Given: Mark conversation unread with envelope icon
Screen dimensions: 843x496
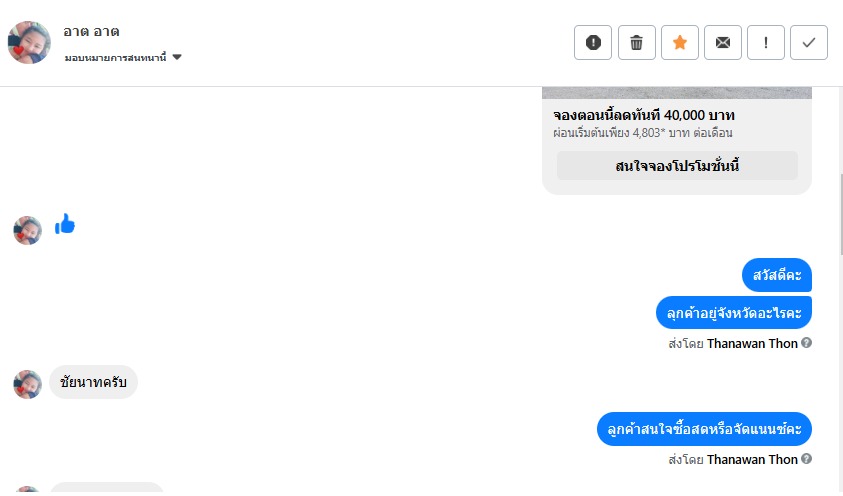Looking at the screenshot, I should pyautogui.click(x=722, y=43).
